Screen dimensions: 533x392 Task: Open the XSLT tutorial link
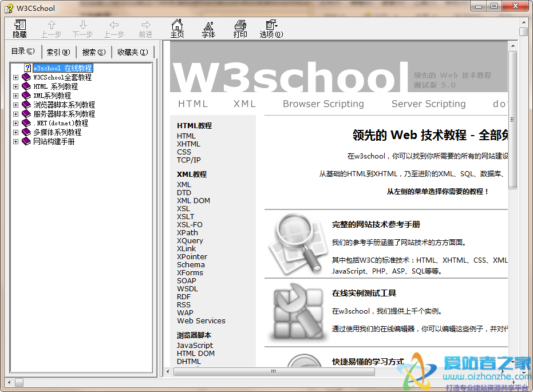185,217
